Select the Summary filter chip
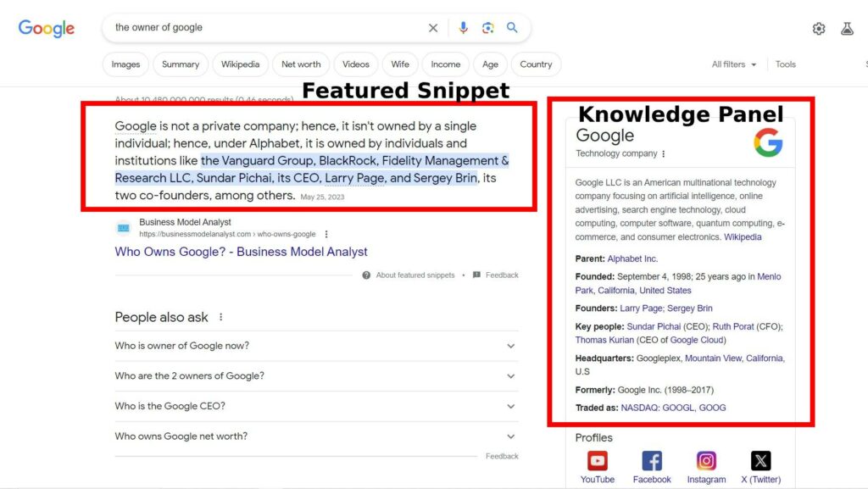The width and height of the screenshot is (868, 489). [181, 64]
